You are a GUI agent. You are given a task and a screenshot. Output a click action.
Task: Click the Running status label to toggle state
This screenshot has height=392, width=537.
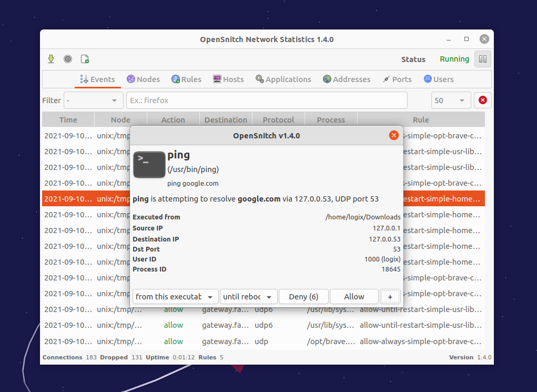click(454, 59)
